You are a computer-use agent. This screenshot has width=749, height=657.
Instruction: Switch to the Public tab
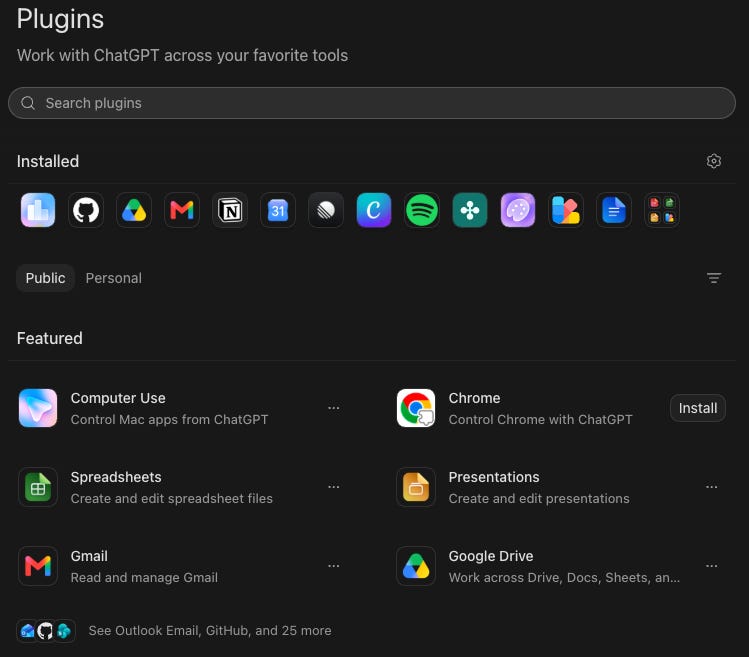click(x=45, y=278)
